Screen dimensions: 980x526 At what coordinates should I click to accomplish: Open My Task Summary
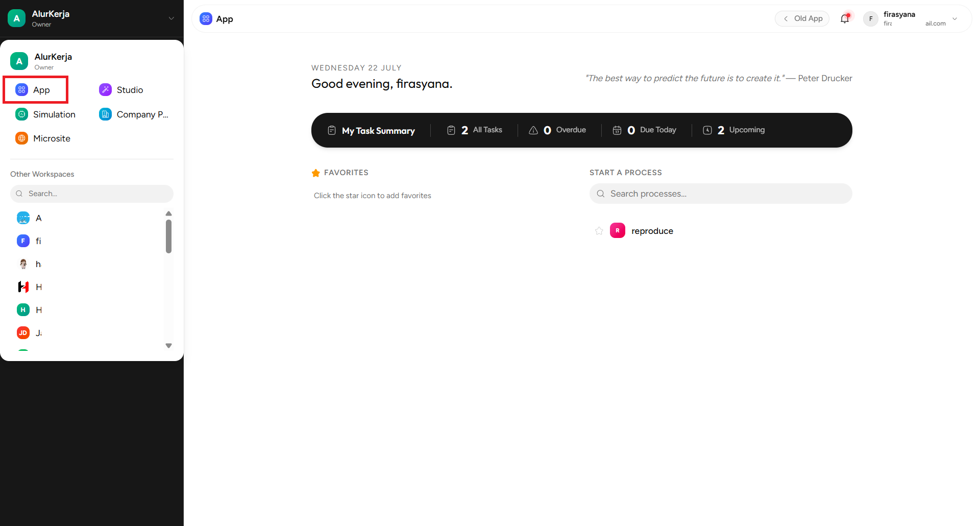point(371,131)
